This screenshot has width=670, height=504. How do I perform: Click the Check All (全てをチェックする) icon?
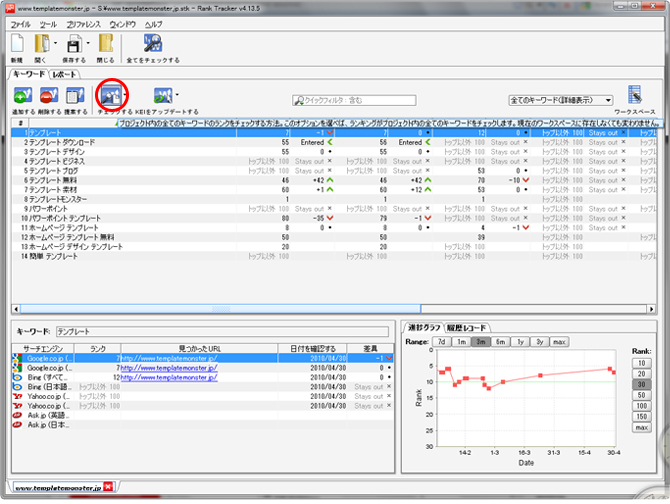tap(153, 44)
